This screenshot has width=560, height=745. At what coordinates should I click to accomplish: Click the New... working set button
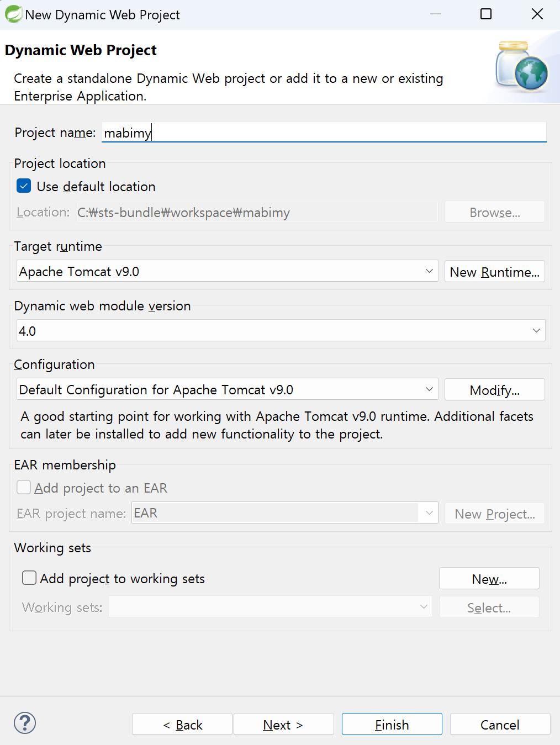click(x=489, y=579)
